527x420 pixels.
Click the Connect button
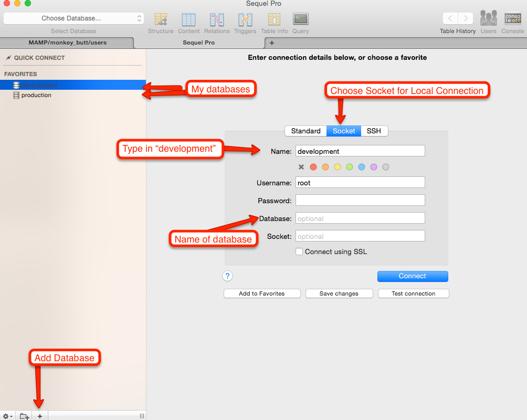point(413,276)
